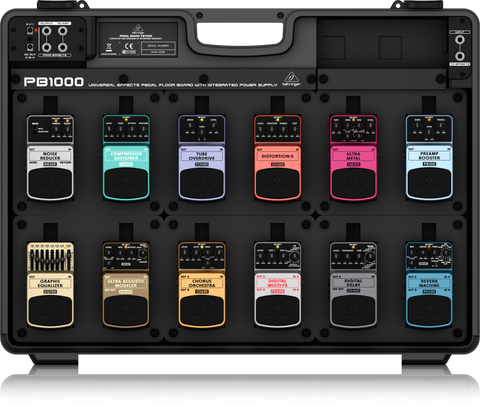Select the Ultra Acoustic Modeler pedal
480x408 pixels.
[x=126, y=285]
